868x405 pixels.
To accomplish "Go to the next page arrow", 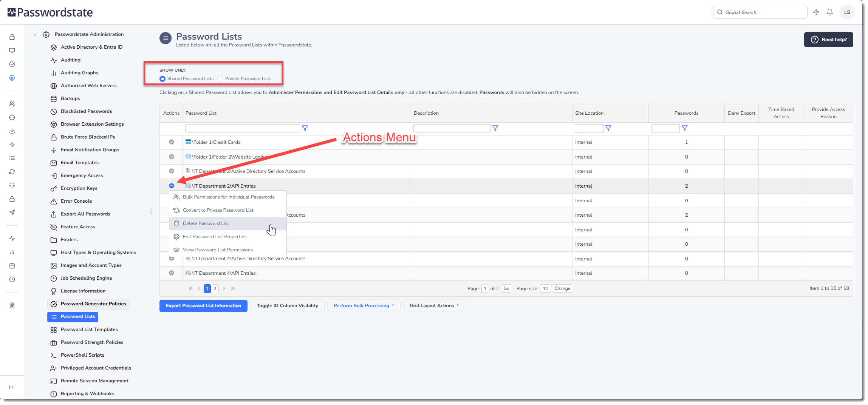I will pos(224,288).
